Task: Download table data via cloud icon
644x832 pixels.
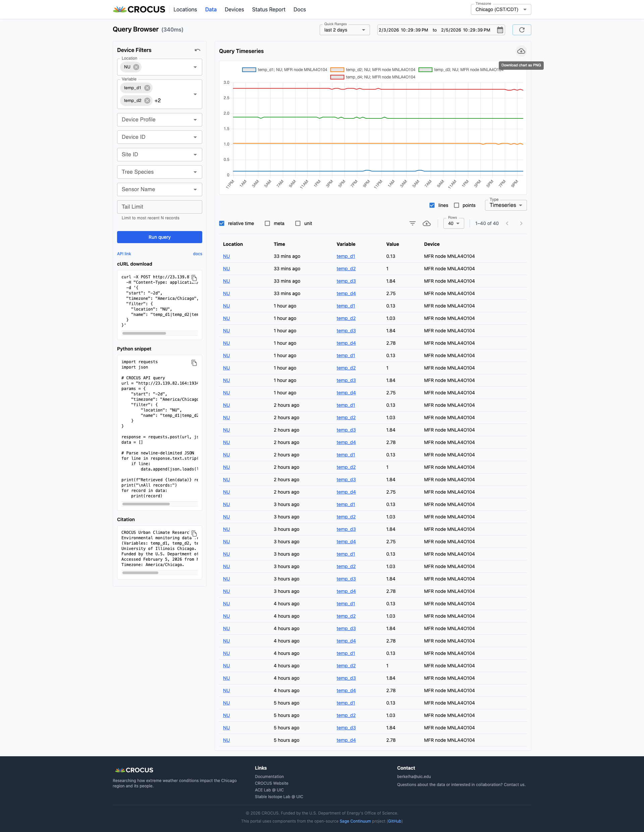Action: [426, 223]
